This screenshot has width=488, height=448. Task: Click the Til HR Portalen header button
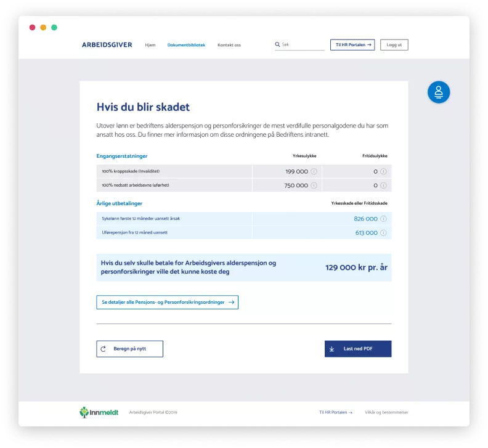[x=352, y=45]
